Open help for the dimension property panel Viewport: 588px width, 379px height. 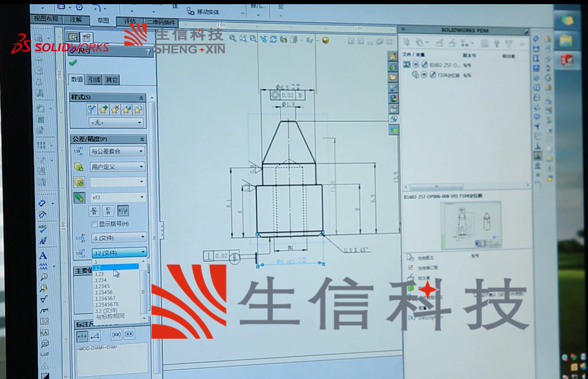(148, 52)
